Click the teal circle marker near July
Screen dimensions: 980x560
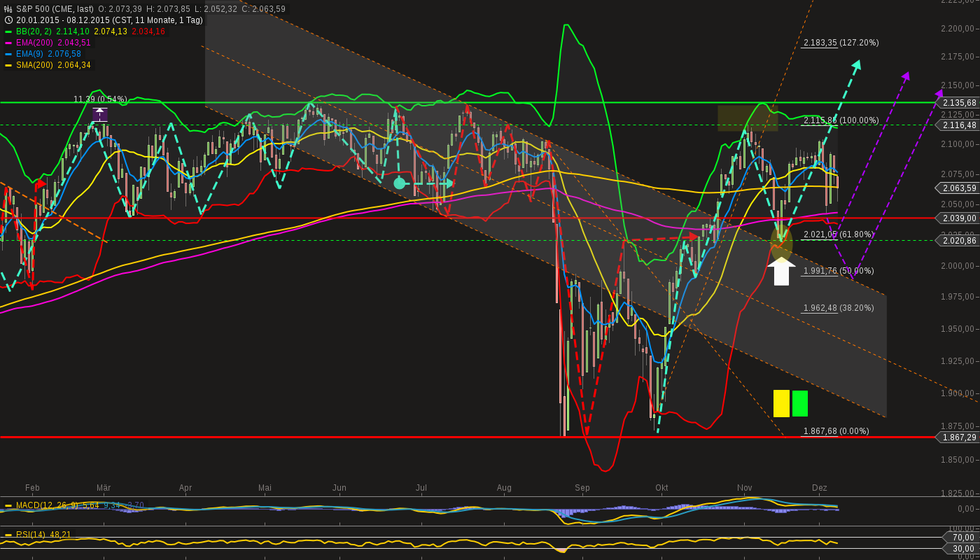tap(399, 183)
